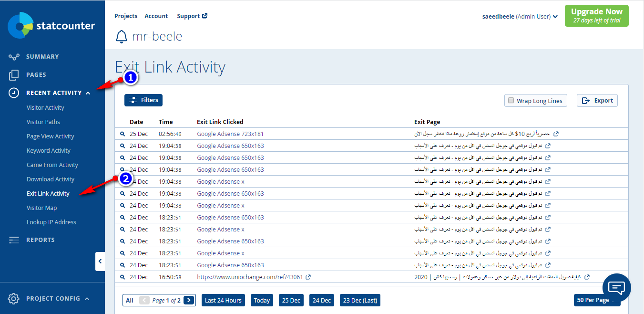Enable Wrap Long Lines checkbox
644x314 pixels.
tap(511, 101)
